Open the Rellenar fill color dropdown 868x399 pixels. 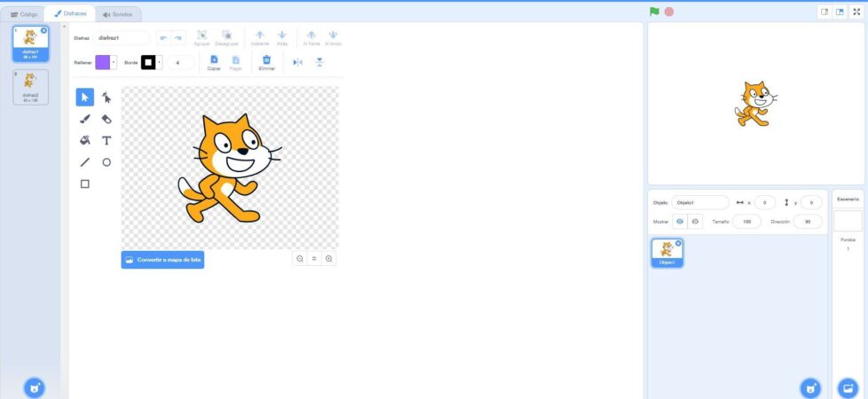[x=114, y=63]
